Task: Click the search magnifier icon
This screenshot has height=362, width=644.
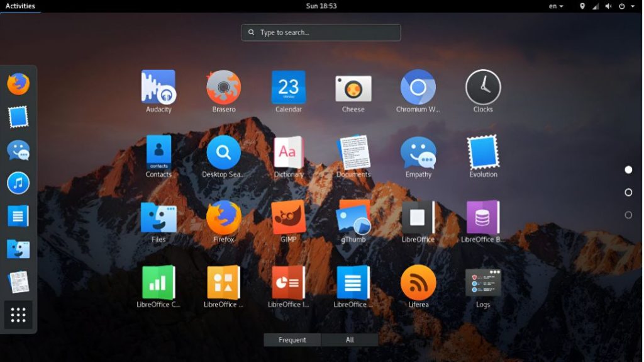Action: point(252,32)
